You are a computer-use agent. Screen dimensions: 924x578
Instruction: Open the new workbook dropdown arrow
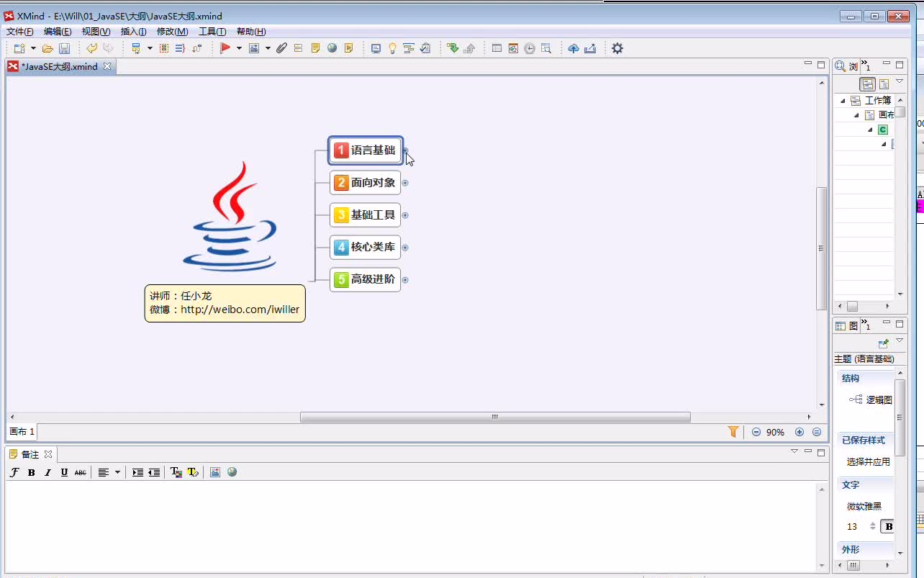tap(34, 48)
